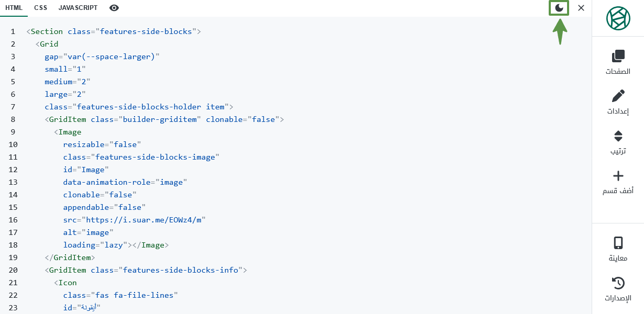
Task: Place cursor on the Section opening tag line
Action: tap(114, 31)
